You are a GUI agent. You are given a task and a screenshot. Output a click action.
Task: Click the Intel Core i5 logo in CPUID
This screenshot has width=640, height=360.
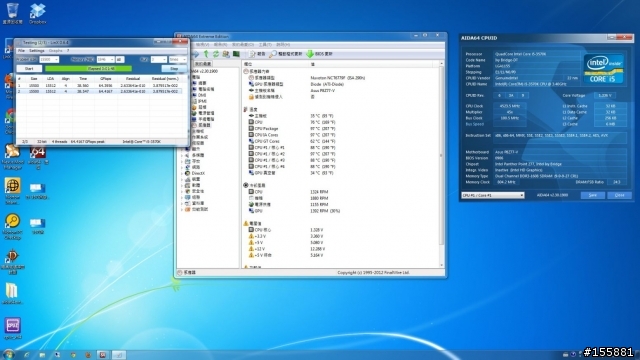point(604,69)
